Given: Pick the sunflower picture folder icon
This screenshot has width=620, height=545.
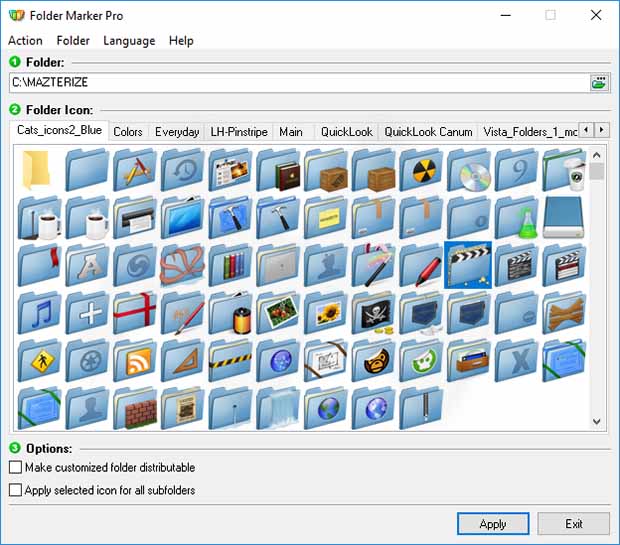Looking at the screenshot, I should tap(325, 312).
